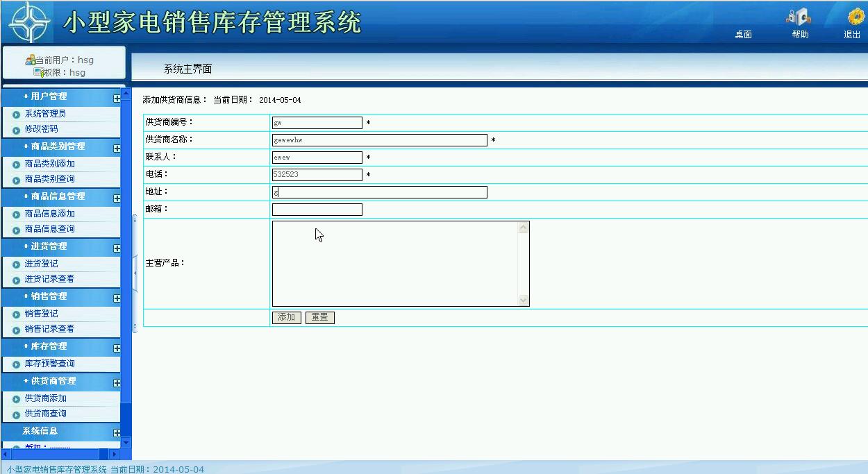
Task: Open 修改密码 menu item
Action: [41, 129]
